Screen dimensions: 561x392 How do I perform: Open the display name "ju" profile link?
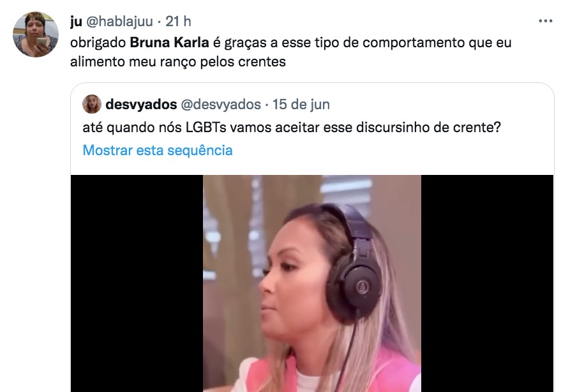click(x=76, y=22)
